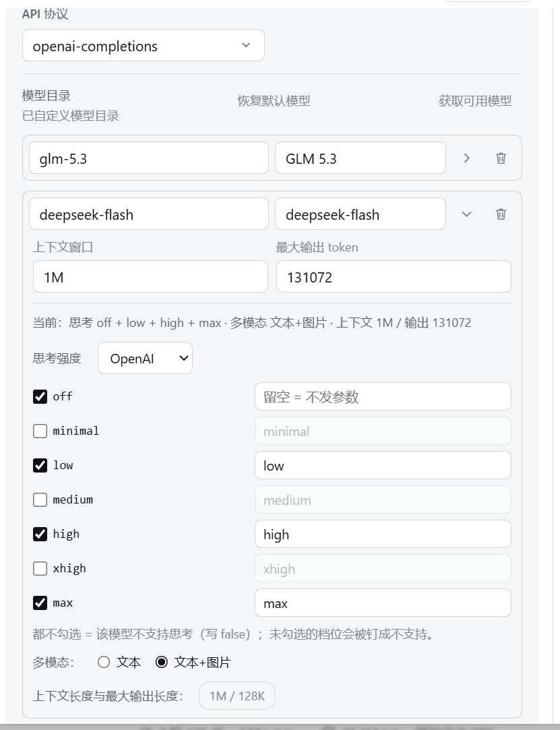560x730 pixels.
Task: Uncheck the low thinking level
Action: [40, 466]
